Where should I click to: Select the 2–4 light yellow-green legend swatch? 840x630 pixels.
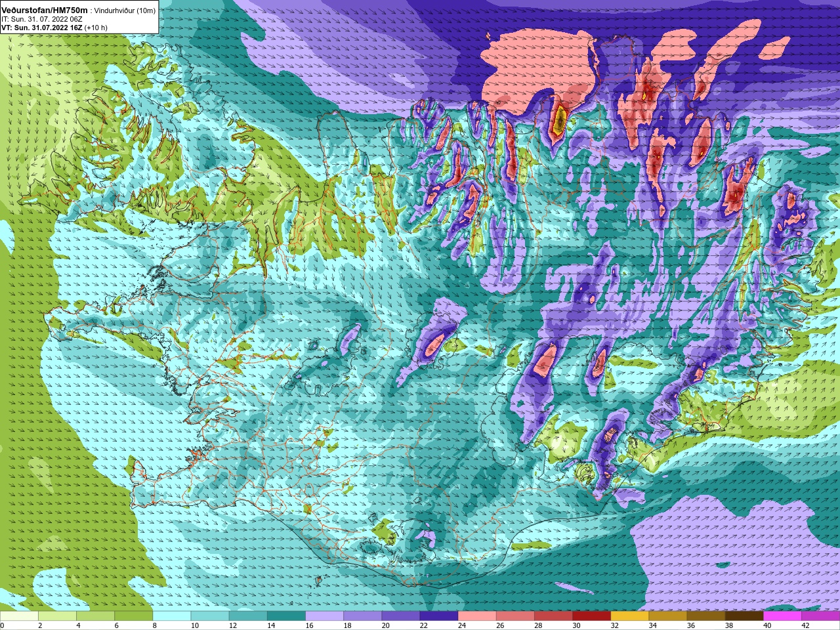pyautogui.click(x=57, y=616)
